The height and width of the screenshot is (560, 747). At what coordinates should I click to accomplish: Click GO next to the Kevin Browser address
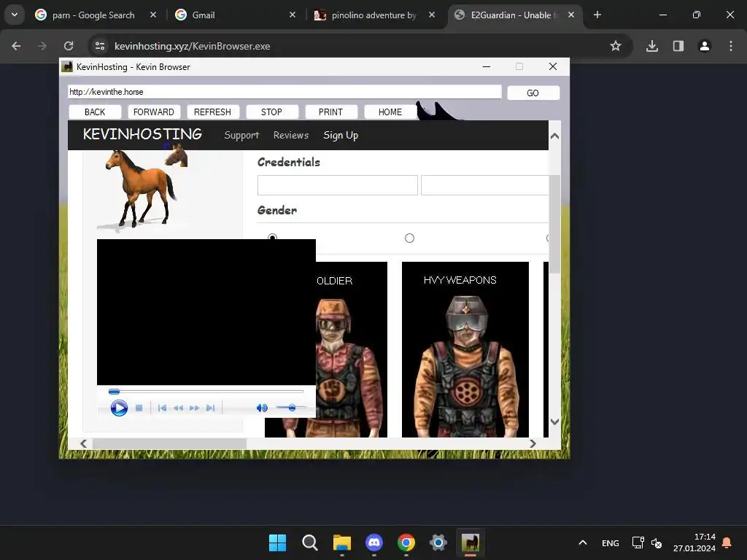[533, 93]
